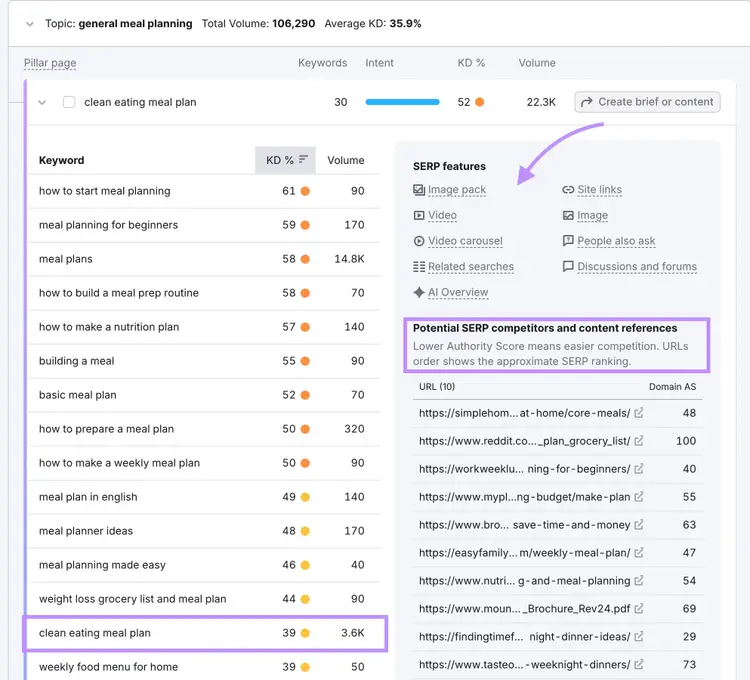Open the Video carousel link
The image size is (750, 680).
click(465, 241)
